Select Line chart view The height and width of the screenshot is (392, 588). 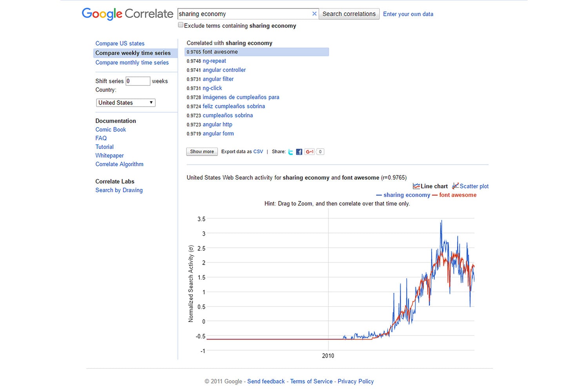(430, 186)
